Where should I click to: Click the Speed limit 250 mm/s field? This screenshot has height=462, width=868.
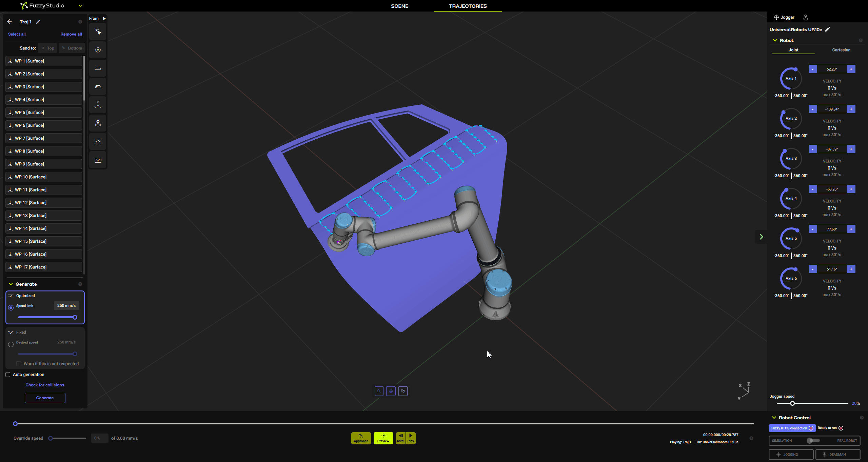66,306
